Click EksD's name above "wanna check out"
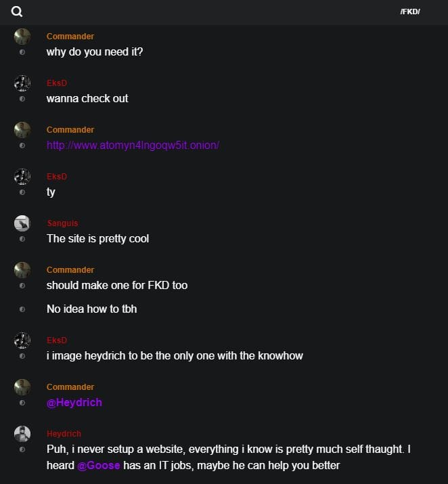Viewport: 448px width, 484px height. 57,83
